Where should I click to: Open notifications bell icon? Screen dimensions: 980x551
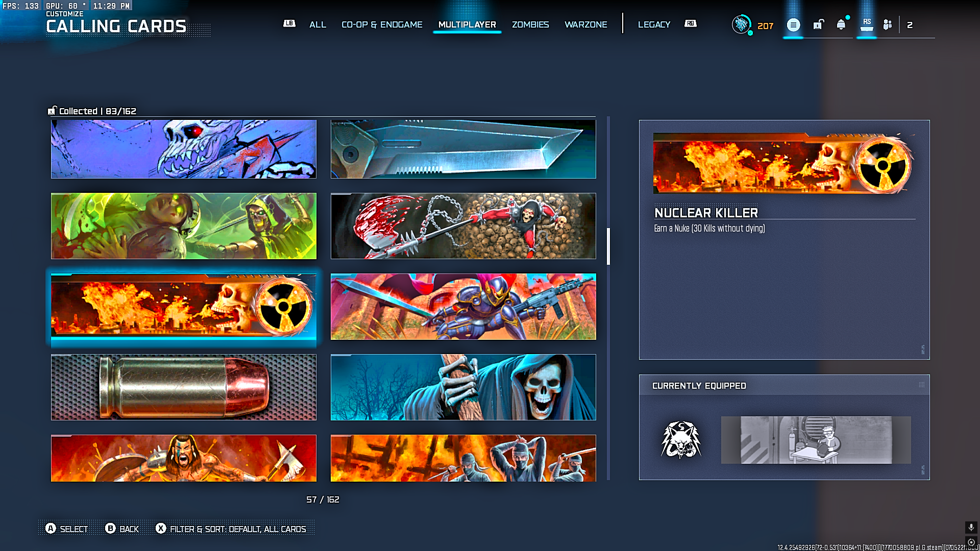tap(841, 24)
